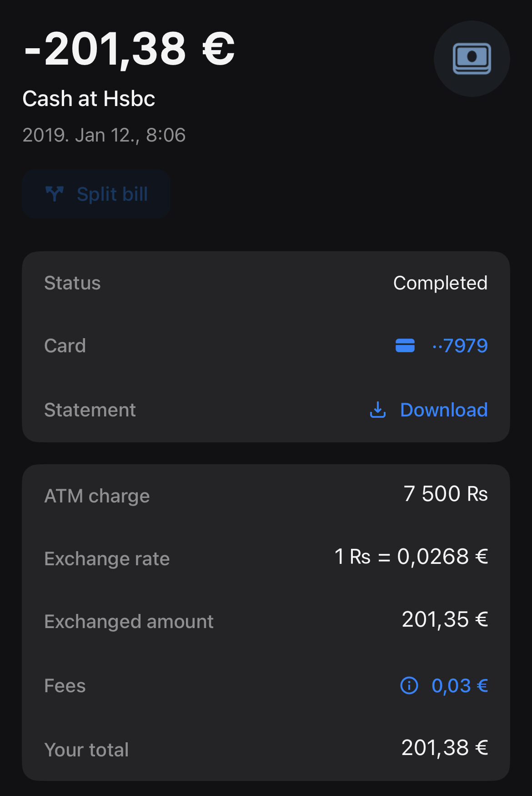Select the Cash at Hsbc merchant title
Screen dimensions: 532x796
[x=89, y=99]
